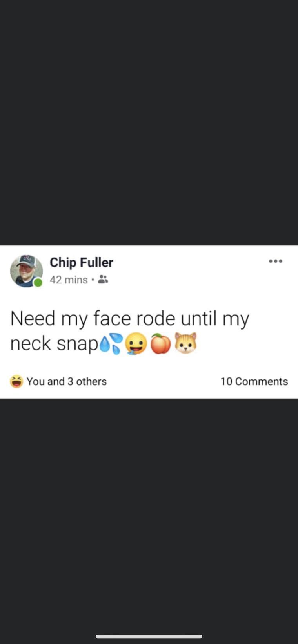The width and height of the screenshot is (298, 644).
Task: Tap the drooling face emoji
Action: point(136,344)
